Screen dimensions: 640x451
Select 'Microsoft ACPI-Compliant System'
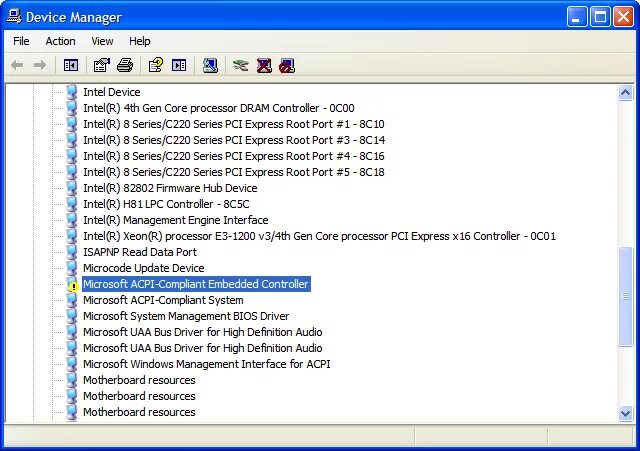coord(163,300)
